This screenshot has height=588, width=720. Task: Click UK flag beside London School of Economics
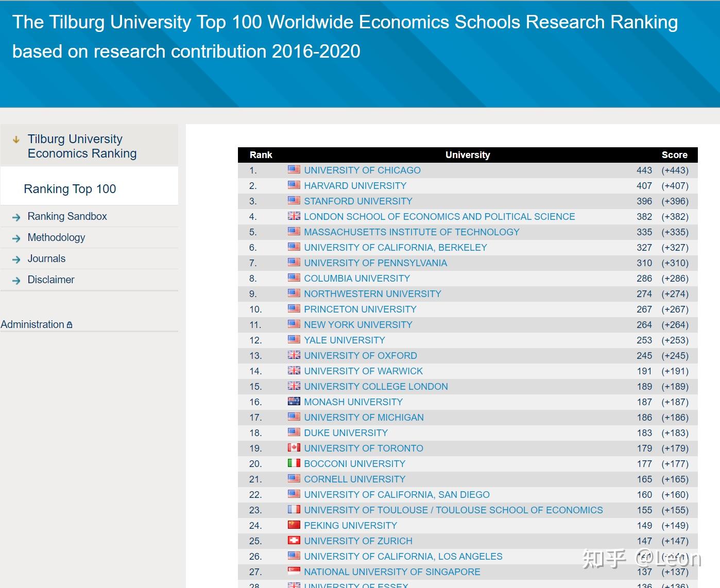(x=294, y=216)
